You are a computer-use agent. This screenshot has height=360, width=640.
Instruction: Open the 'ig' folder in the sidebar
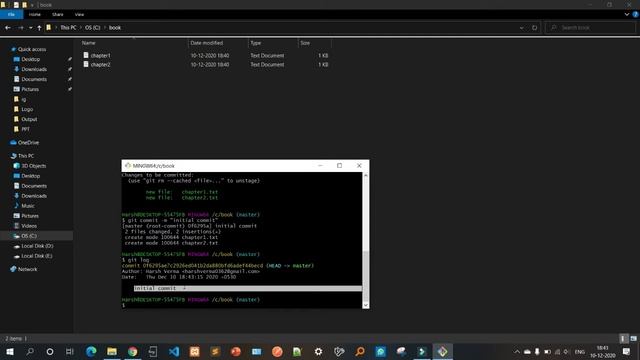coord(23,99)
